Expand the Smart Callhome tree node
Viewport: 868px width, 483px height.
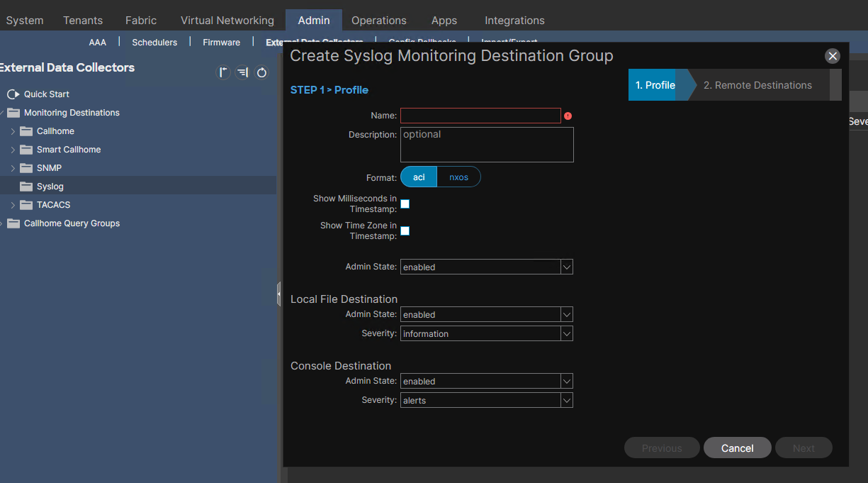(x=13, y=150)
